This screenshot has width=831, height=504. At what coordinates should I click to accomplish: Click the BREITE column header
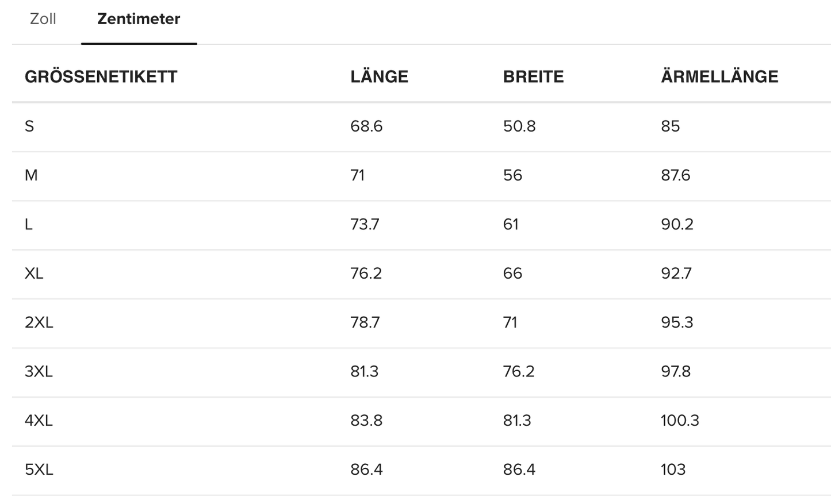(533, 76)
